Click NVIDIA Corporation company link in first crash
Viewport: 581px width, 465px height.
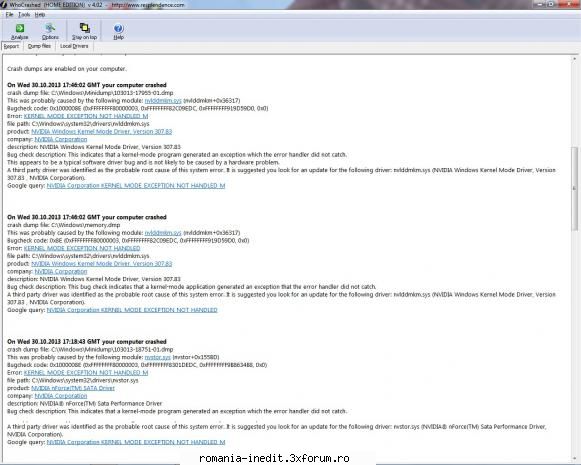[x=61, y=139]
